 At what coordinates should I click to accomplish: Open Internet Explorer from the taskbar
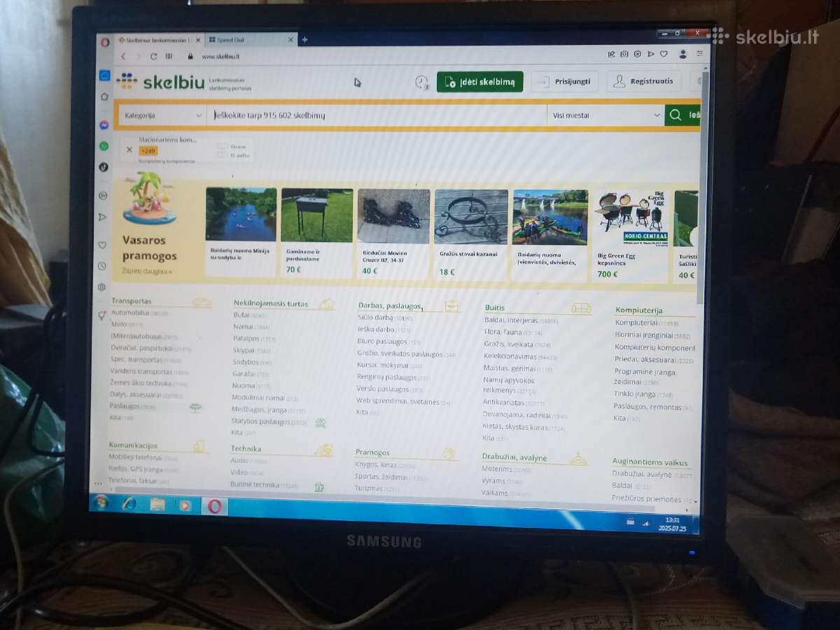[x=129, y=504]
